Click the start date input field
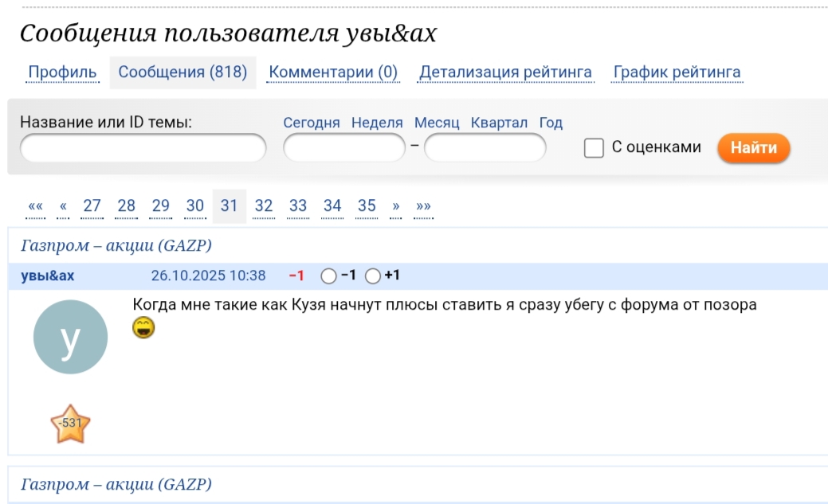Image resolution: width=828 pixels, height=504 pixels. click(344, 148)
